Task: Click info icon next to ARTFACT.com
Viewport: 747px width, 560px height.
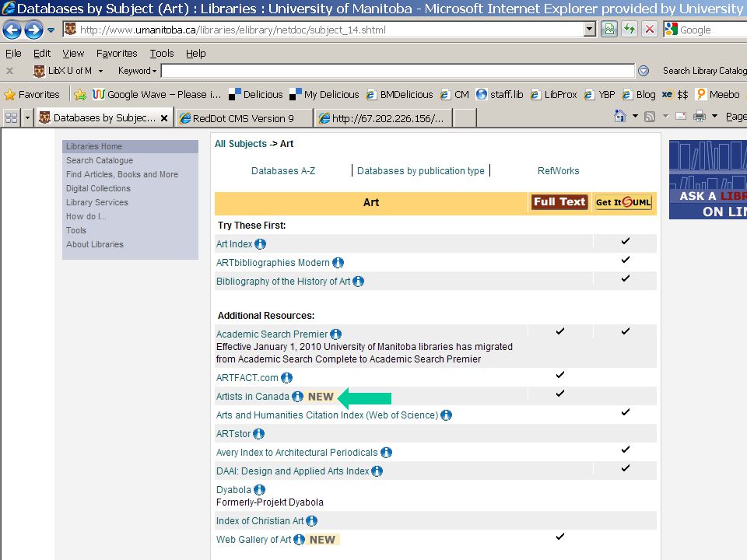Action: pyautogui.click(x=286, y=378)
